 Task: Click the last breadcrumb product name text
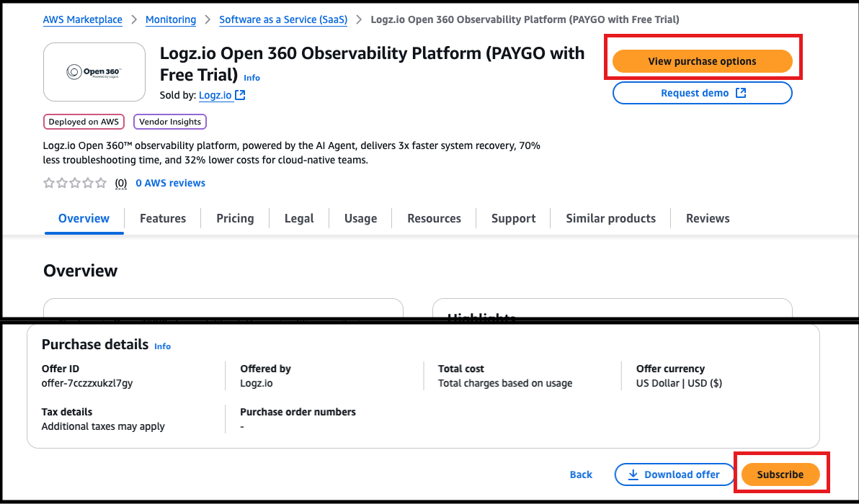(x=525, y=19)
